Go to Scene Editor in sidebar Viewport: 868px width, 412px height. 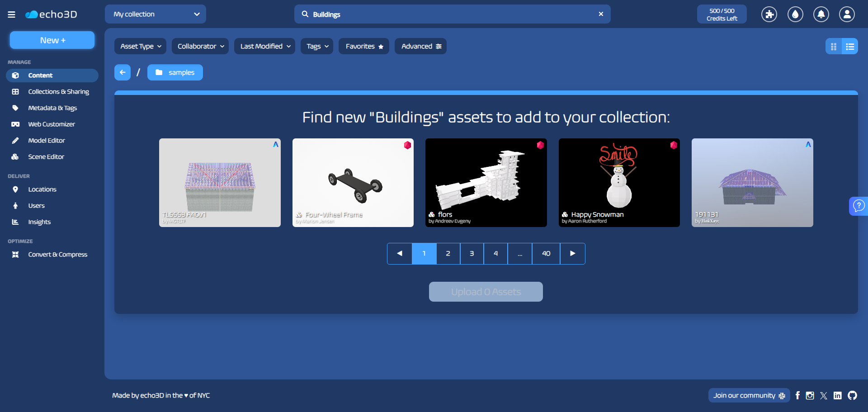46,157
